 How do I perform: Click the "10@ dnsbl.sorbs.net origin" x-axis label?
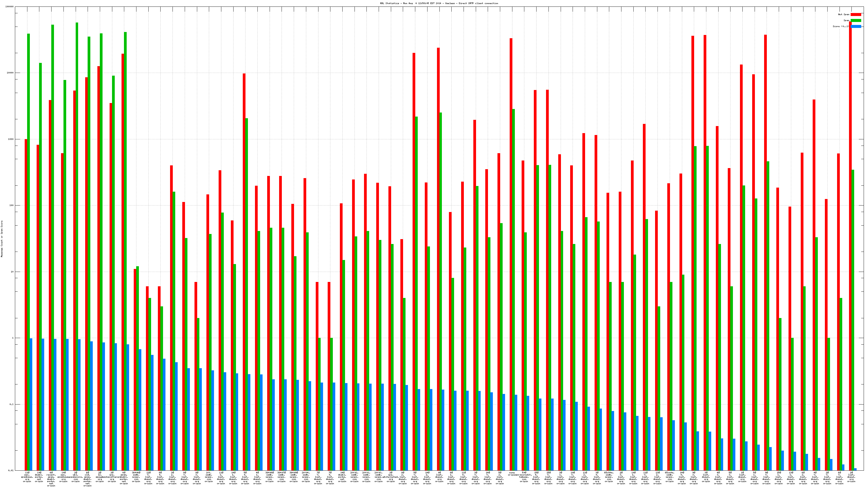tap(39, 477)
